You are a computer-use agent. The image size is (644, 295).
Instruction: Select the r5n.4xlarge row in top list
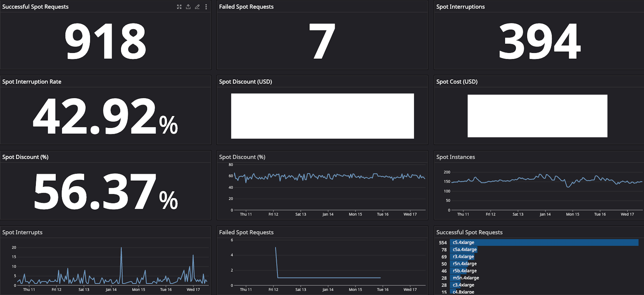(x=464, y=264)
